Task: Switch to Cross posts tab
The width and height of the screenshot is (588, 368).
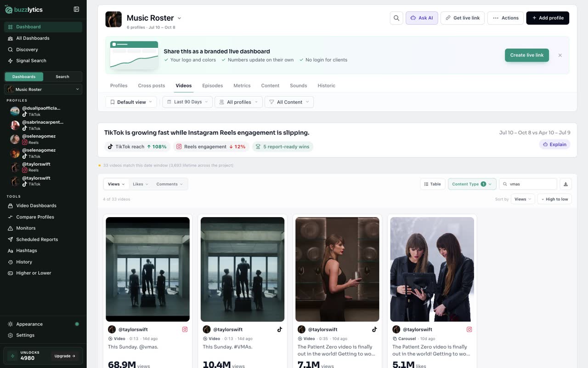Action: pyautogui.click(x=152, y=86)
